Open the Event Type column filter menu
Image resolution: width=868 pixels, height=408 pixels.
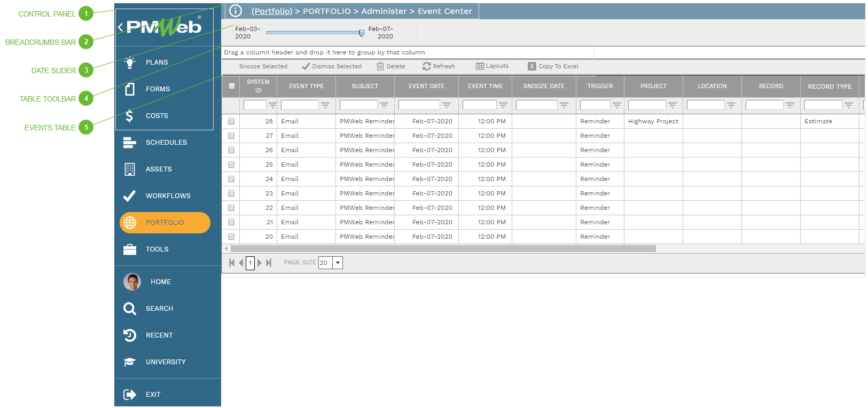[x=325, y=105]
